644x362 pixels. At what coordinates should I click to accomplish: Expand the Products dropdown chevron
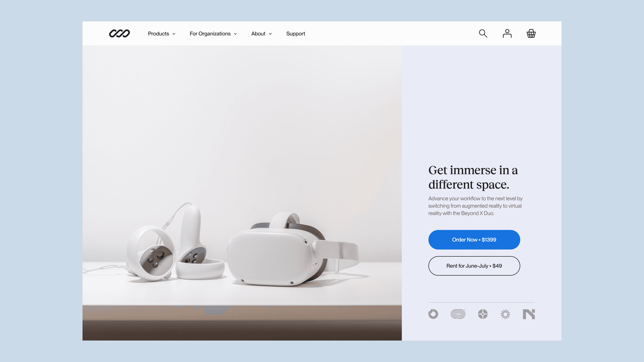pos(174,34)
